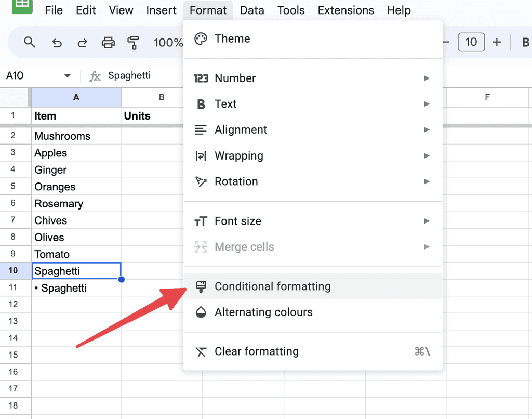
Task: Click the Clear formatting icon
Action: pos(201,351)
